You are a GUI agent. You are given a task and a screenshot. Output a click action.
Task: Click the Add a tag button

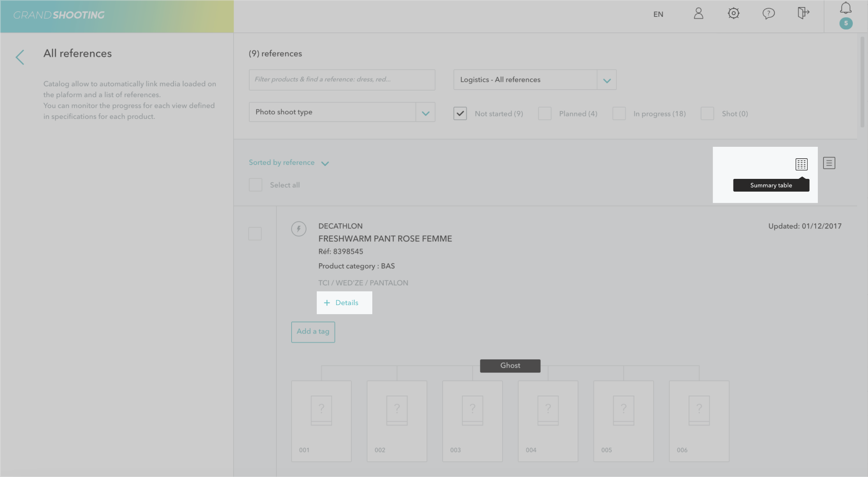(313, 332)
